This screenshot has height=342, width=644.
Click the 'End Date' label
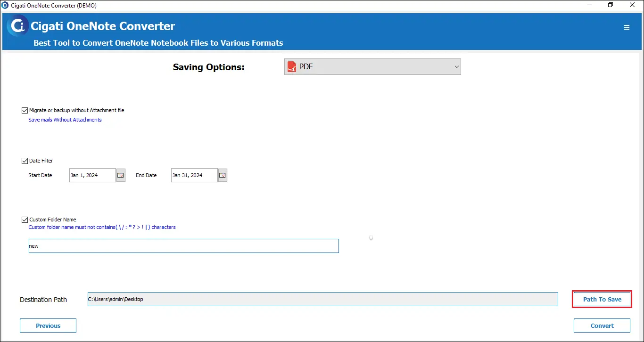[146, 175]
